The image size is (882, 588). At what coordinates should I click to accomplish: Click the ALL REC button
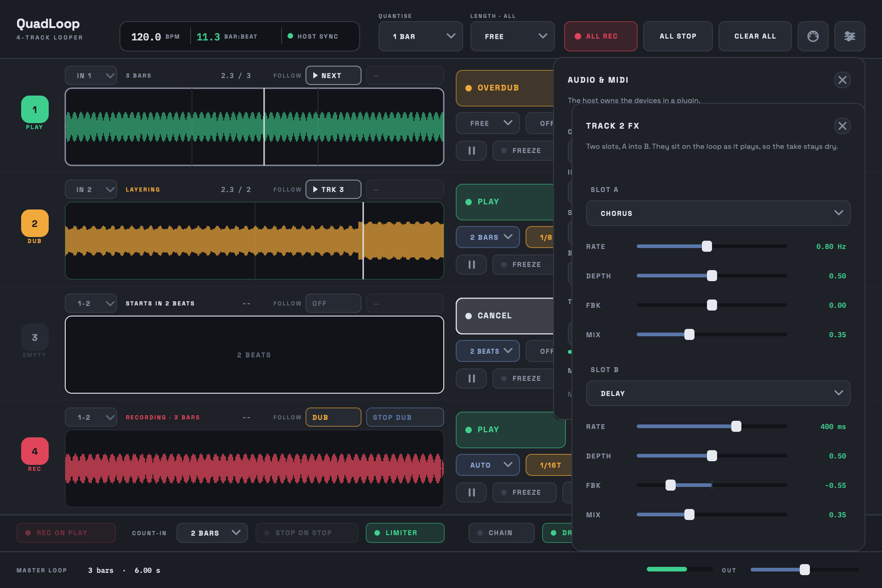coord(600,36)
